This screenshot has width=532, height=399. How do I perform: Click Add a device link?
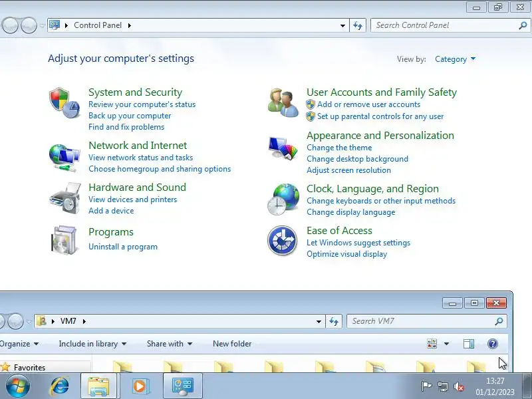111,210
